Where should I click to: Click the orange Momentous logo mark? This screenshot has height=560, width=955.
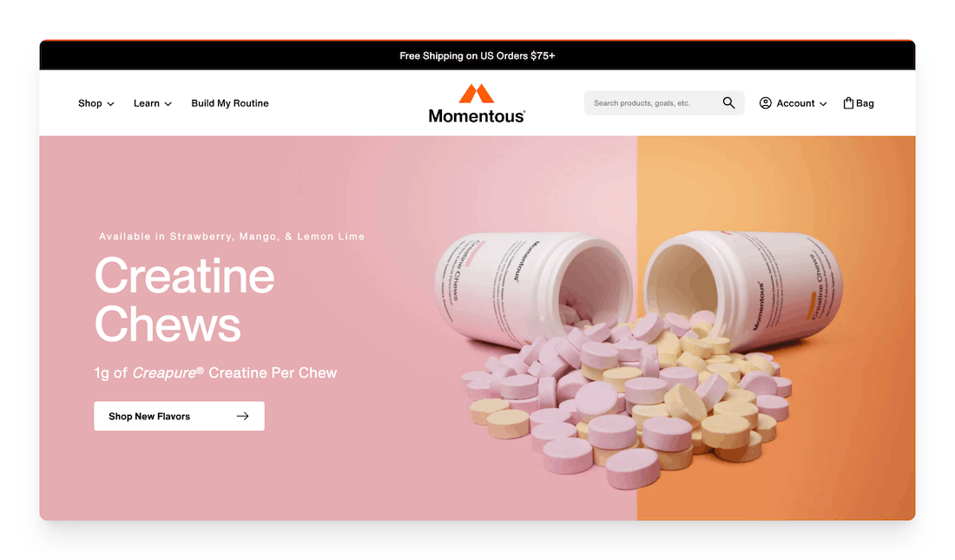point(477,93)
